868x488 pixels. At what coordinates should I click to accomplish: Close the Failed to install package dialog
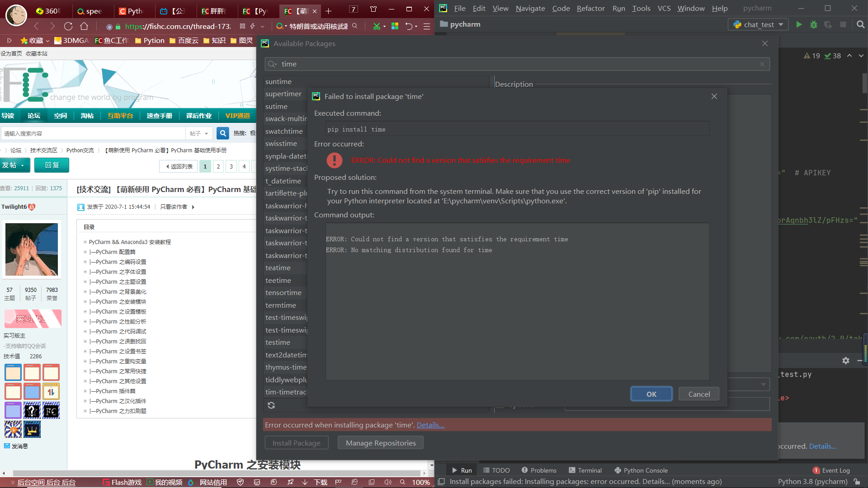pos(714,96)
